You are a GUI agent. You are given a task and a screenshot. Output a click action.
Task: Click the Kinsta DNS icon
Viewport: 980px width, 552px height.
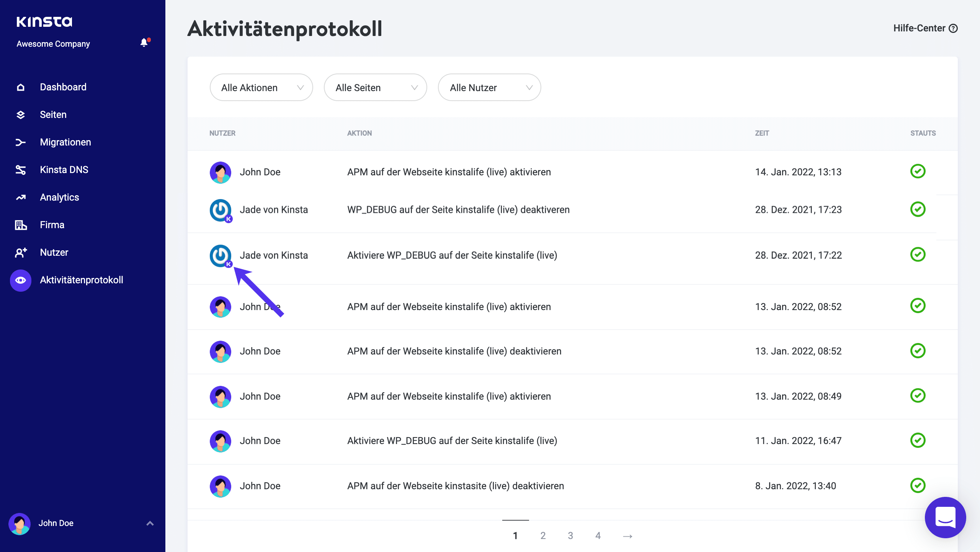[20, 170]
